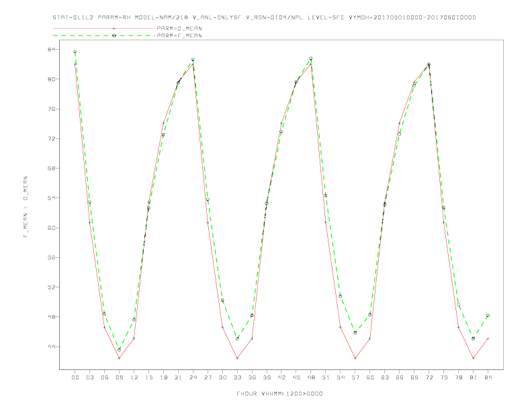Click forecast hour 30 on the horizontal axis
The width and height of the screenshot is (532, 411).
(222, 377)
